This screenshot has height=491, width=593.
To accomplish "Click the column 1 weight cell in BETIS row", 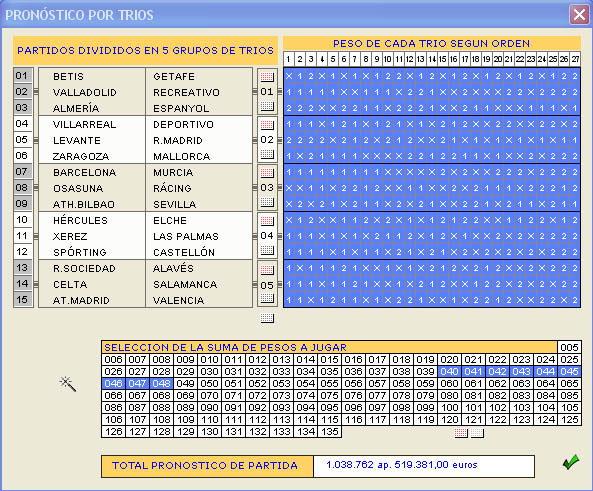I will pos(289,76).
